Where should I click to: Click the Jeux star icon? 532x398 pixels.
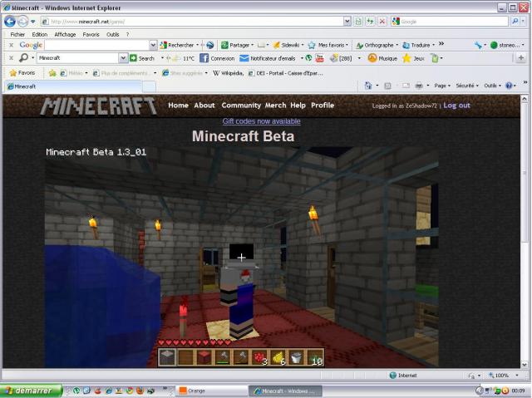tap(406, 58)
